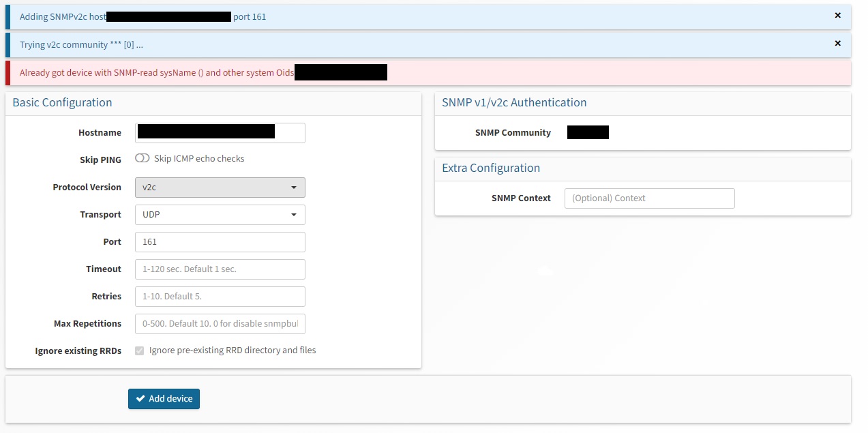The width and height of the screenshot is (868, 433).
Task: Click the SNMP v1/v2c Authentication heading
Action: pyautogui.click(x=514, y=103)
